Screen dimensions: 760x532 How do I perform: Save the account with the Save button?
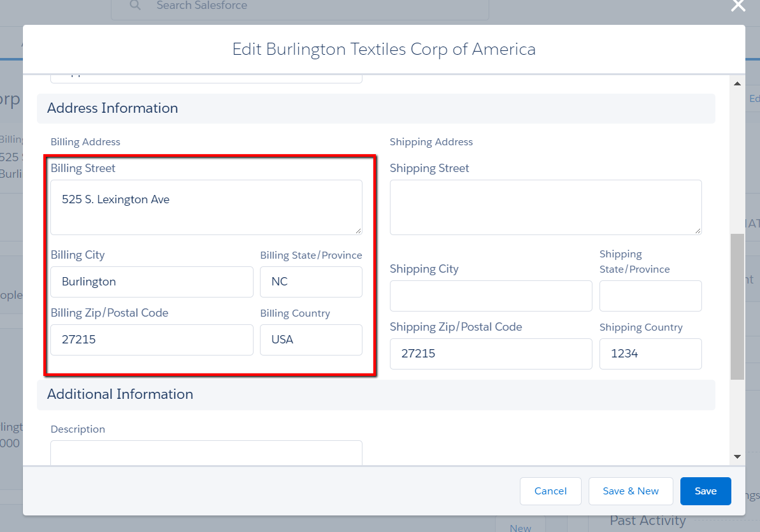(x=705, y=491)
